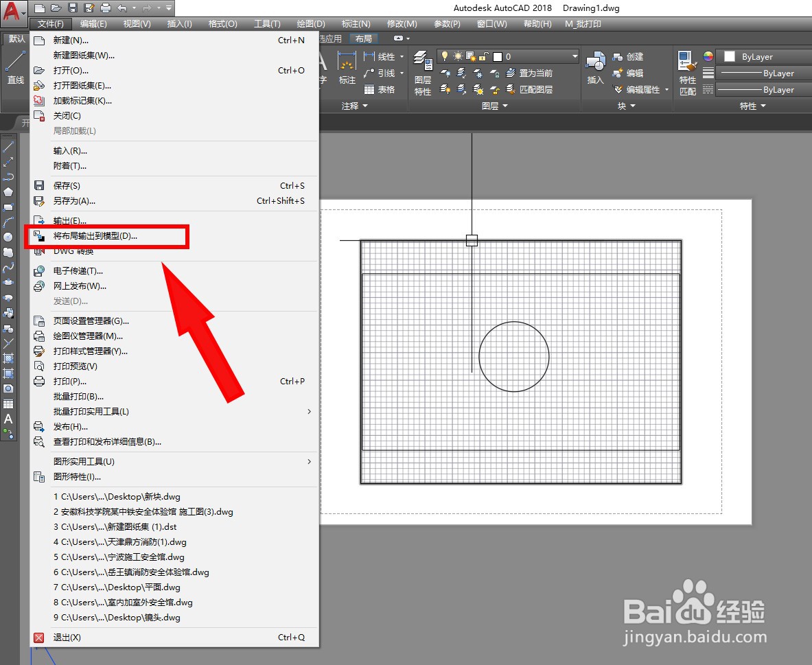Select the Polygon tool in left toolbar
Screen dimensions: 812x665
[8, 192]
